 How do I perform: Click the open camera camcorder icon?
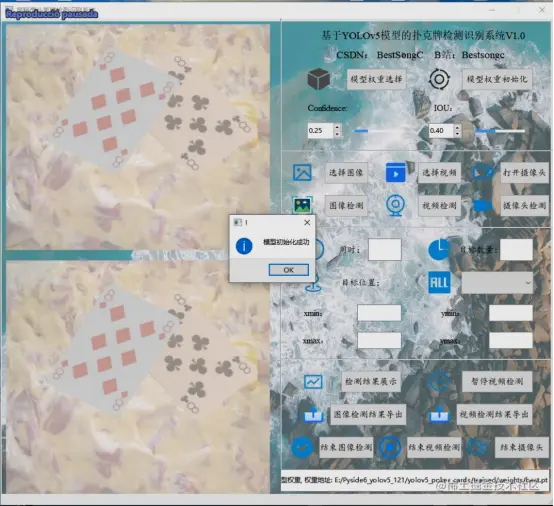[x=483, y=173]
